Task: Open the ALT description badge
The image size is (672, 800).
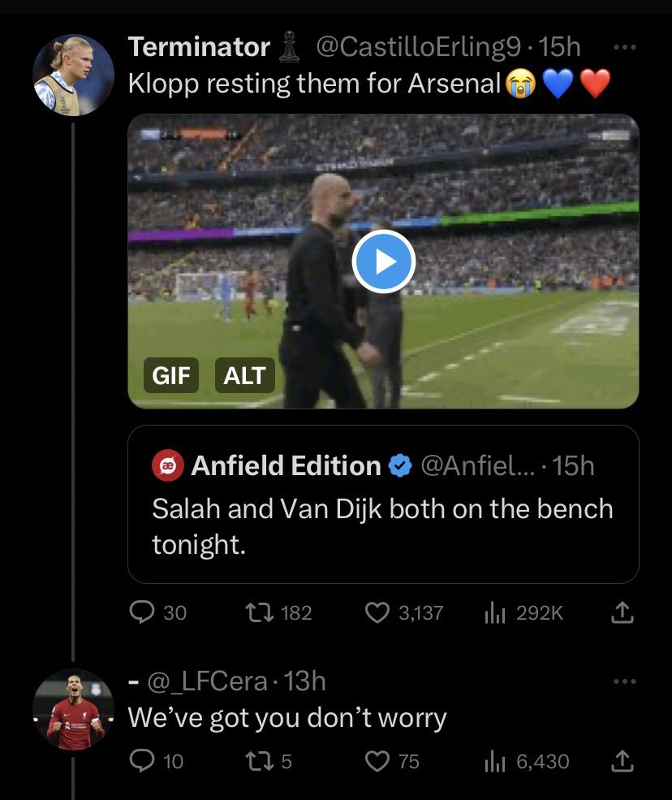Action: tap(244, 375)
